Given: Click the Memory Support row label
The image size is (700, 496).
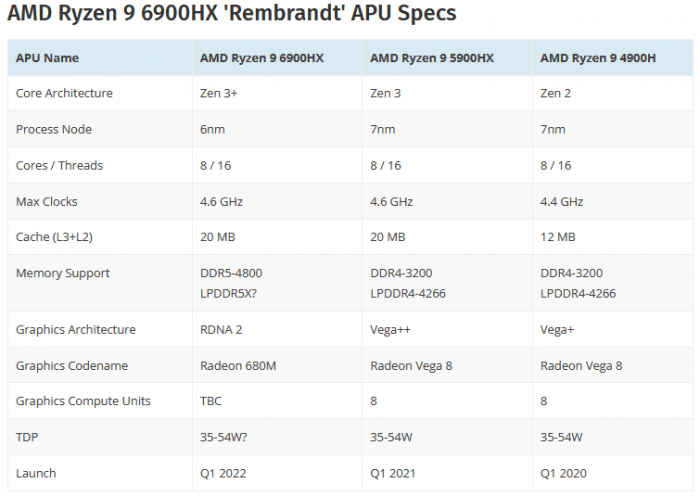Looking at the screenshot, I should point(63,273).
